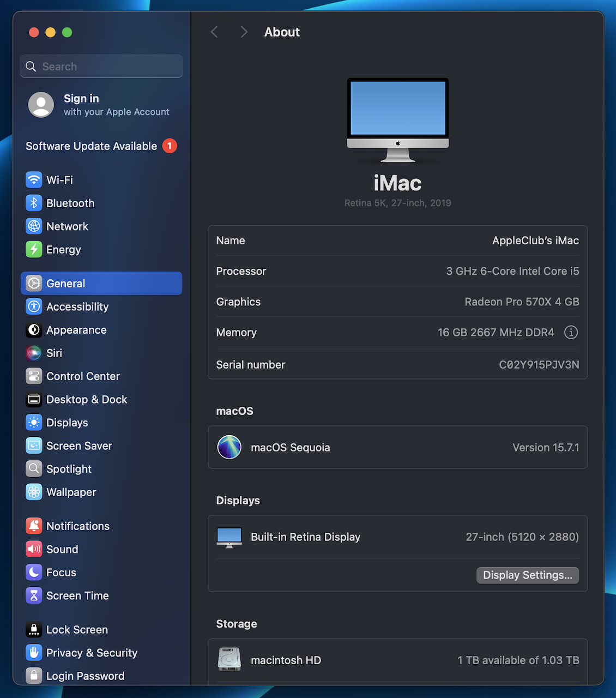Open the Siri settings icon
616x698 pixels.
[34, 353]
